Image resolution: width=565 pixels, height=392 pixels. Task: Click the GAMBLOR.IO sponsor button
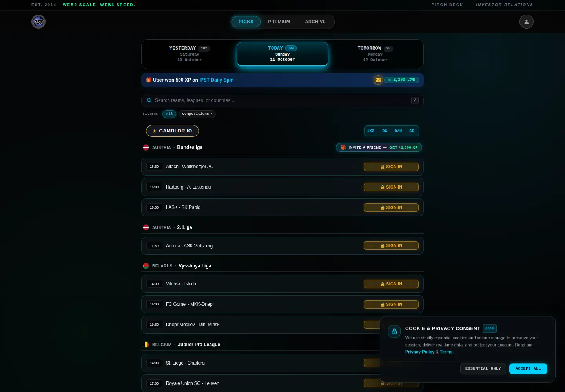[172, 131]
